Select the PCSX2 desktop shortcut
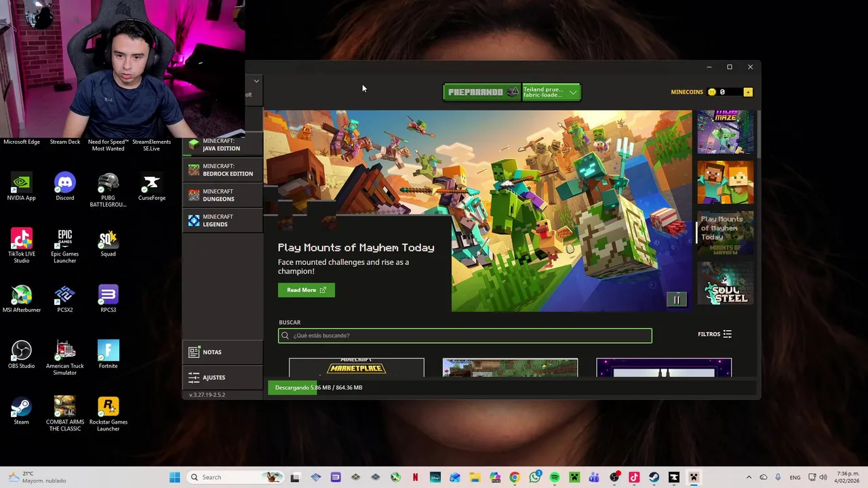868x488 pixels. (65, 300)
